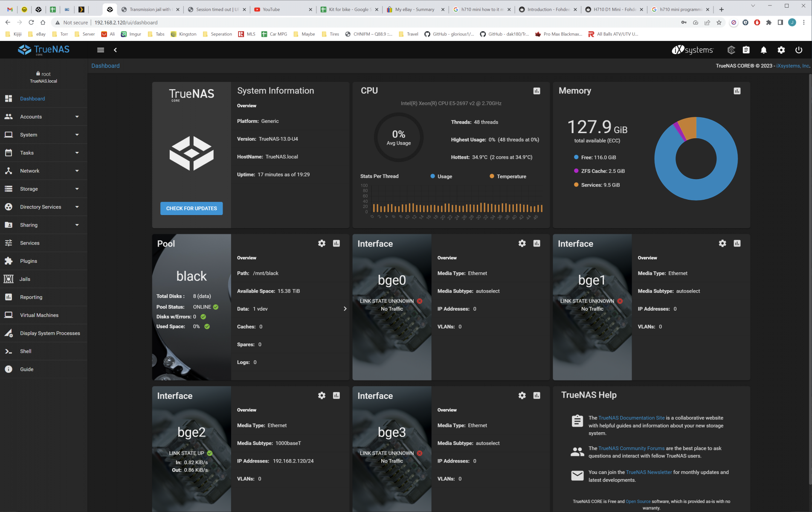
Task: Toggle Temperature legend dot in CPU chart
Action: pos(492,176)
